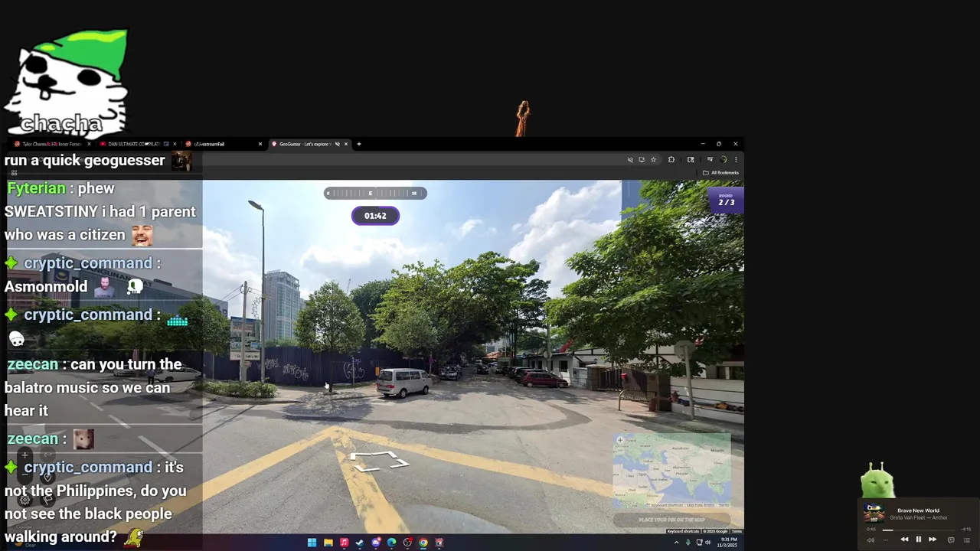This screenshot has width=980, height=551.
Task: Click the Chrome profile avatar
Action: coord(724,160)
